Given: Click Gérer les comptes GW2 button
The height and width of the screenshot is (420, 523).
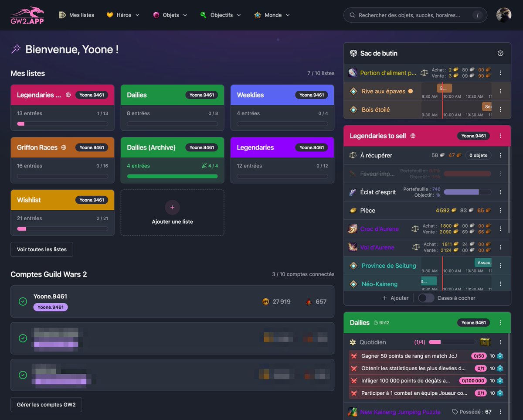Looking at the screenshot, I should pos(46,405).
